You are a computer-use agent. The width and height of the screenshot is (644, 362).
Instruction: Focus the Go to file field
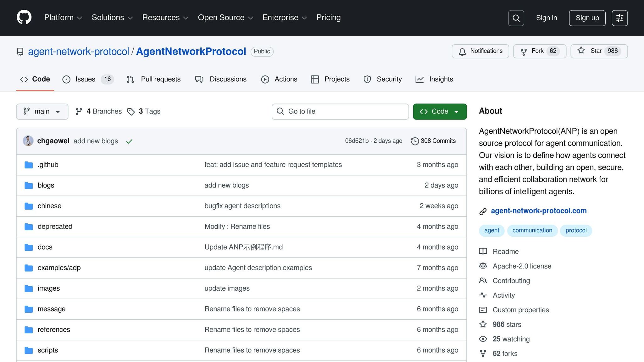(340, 112)
